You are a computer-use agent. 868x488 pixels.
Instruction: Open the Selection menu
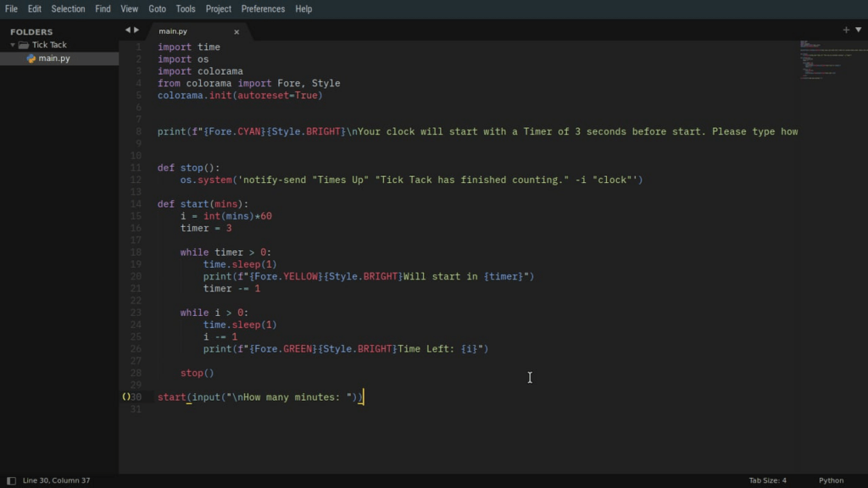(x=68, y=8)
